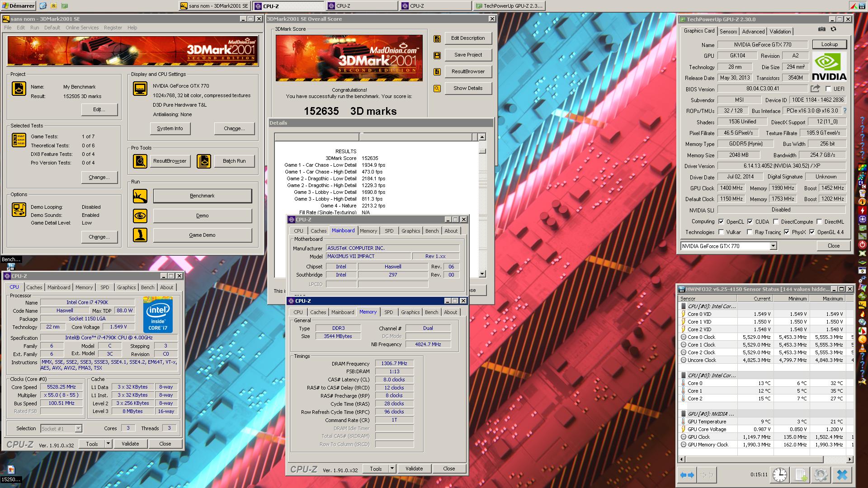Click the Project disk icon in 3DMark2001

[19, 89]
